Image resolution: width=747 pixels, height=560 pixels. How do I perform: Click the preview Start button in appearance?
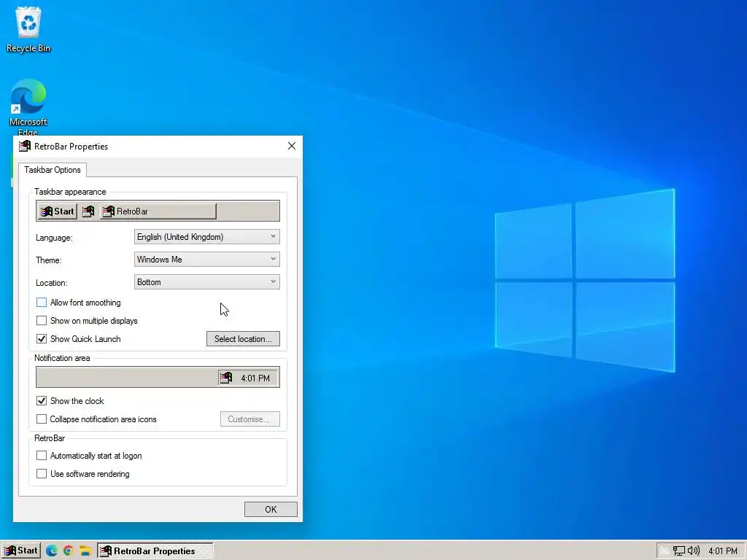pyautogui.click(x=57, y=211)
